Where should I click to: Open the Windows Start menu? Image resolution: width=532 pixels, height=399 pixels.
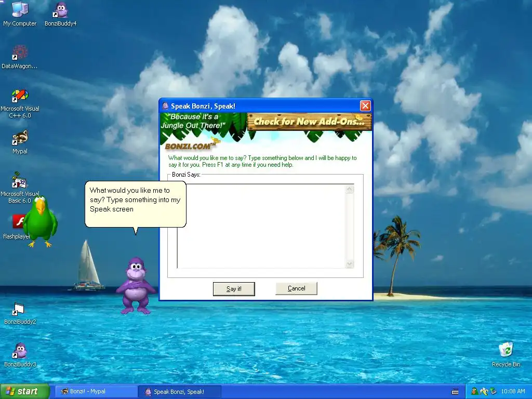[x=25, y=392]
